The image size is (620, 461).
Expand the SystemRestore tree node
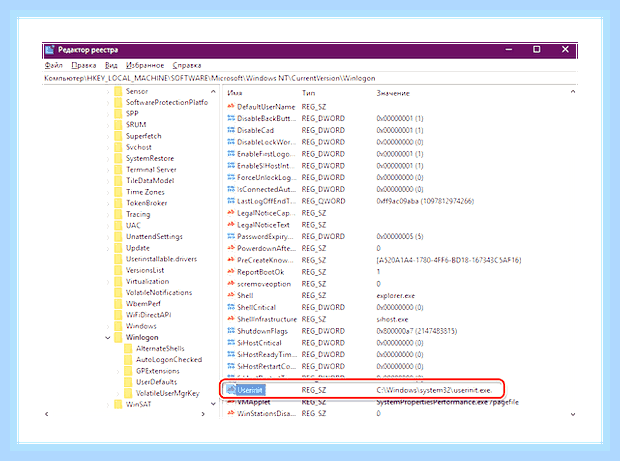coord(108,159)
